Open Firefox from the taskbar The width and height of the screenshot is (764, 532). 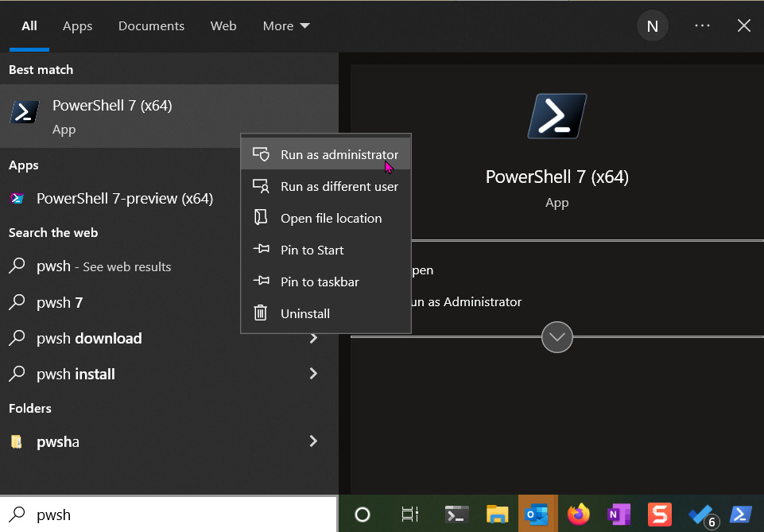[578, 515]
